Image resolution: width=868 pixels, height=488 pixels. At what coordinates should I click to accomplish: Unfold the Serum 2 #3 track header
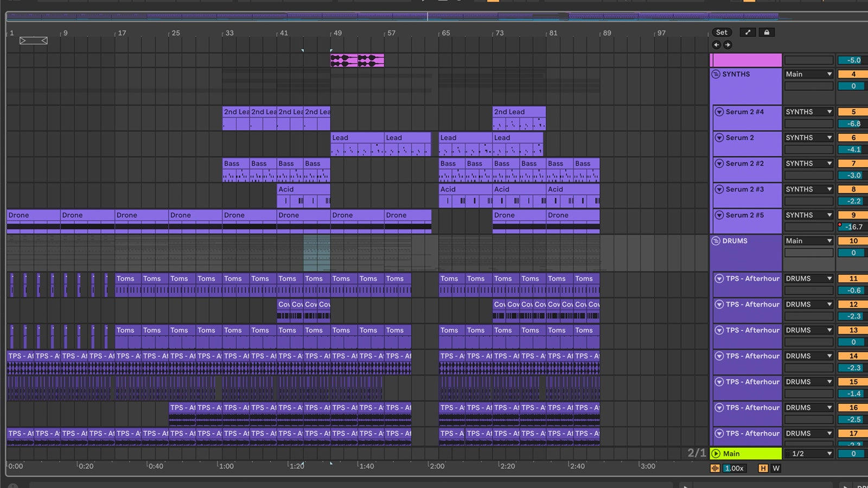(719, 189)
